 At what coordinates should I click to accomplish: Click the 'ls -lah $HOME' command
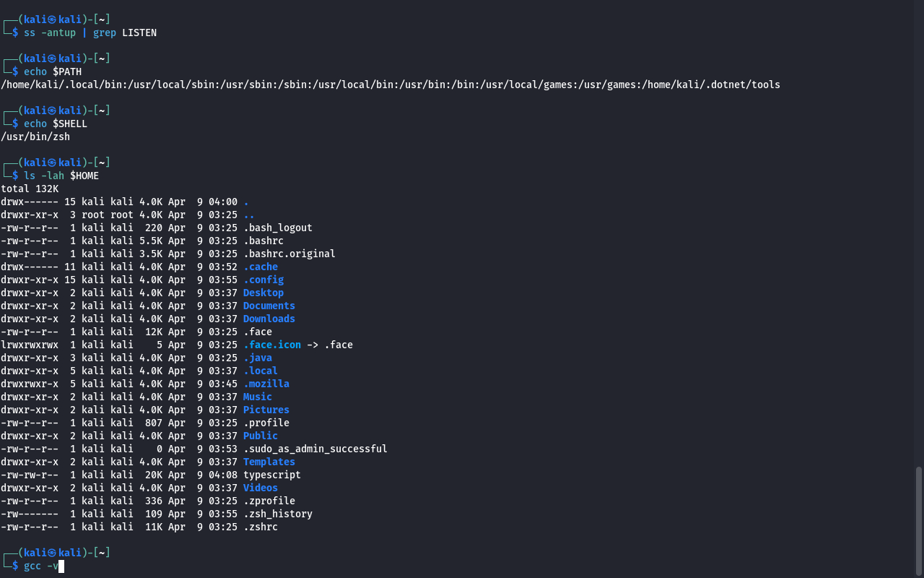pos(61,176)
